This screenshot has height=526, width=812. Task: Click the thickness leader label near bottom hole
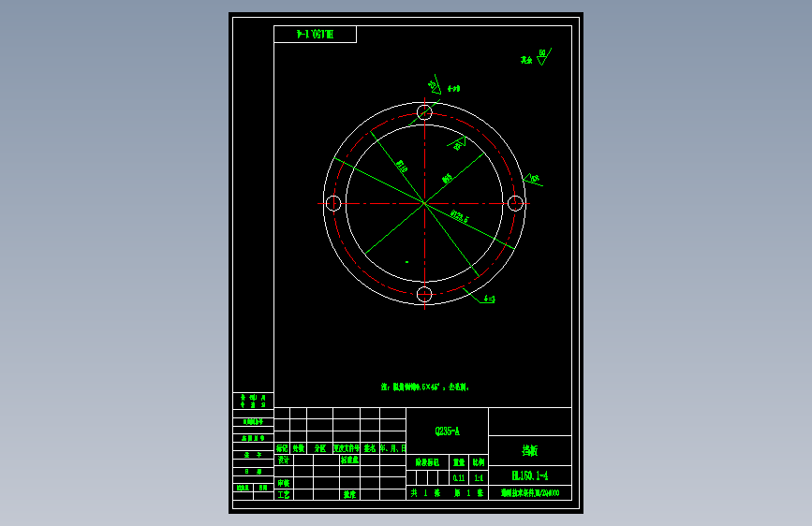coord(489,300)
